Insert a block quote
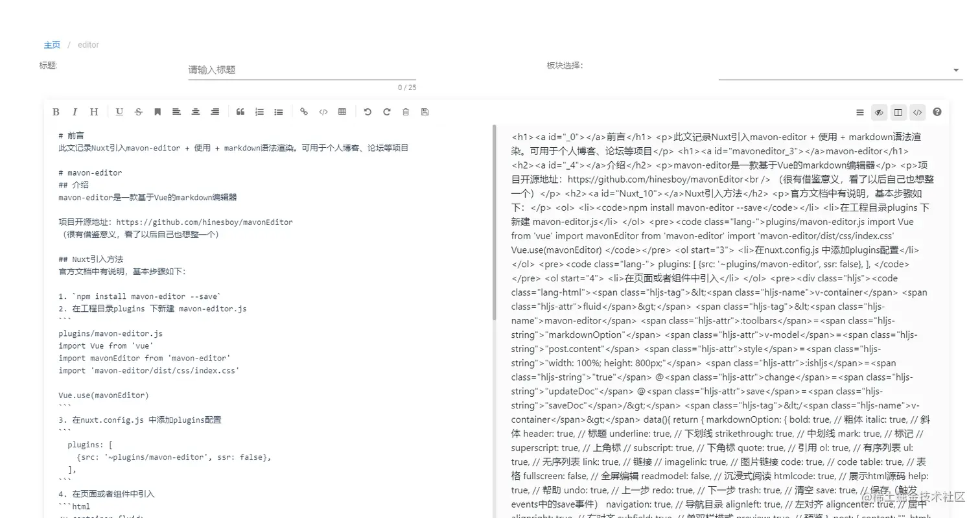The width and height of the screenshot is (980, 518). [x=240, y=112]
